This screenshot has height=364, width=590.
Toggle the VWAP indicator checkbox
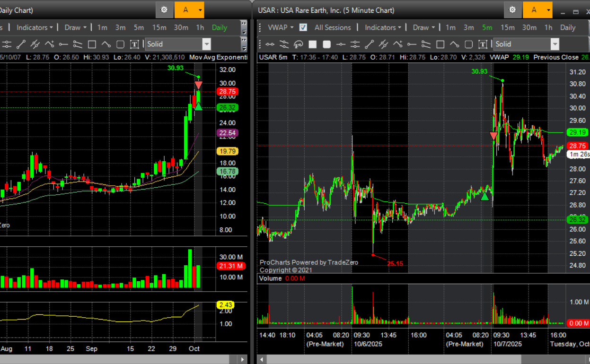[x=302, y=27]
